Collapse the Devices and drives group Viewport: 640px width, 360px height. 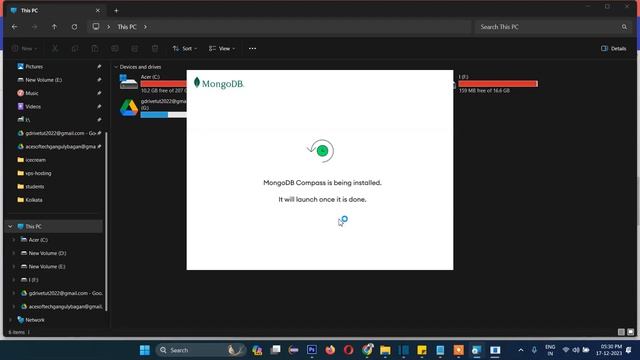[116, 67]
